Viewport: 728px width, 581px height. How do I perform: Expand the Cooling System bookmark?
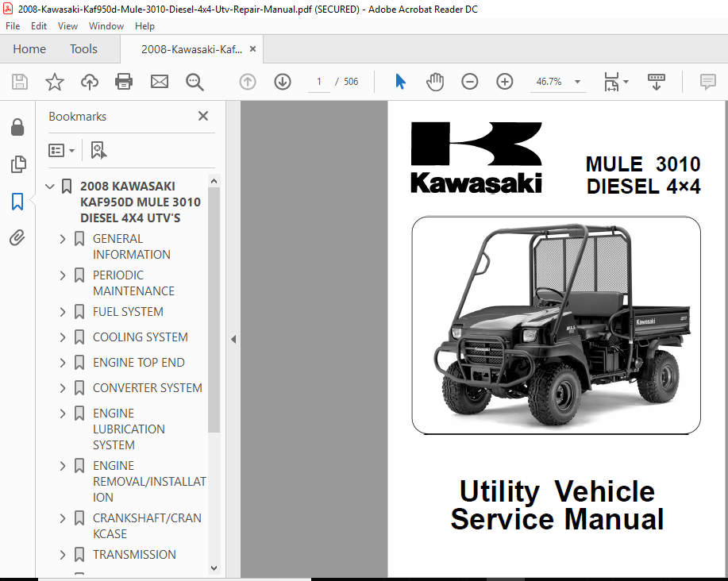tap(63, 337)
